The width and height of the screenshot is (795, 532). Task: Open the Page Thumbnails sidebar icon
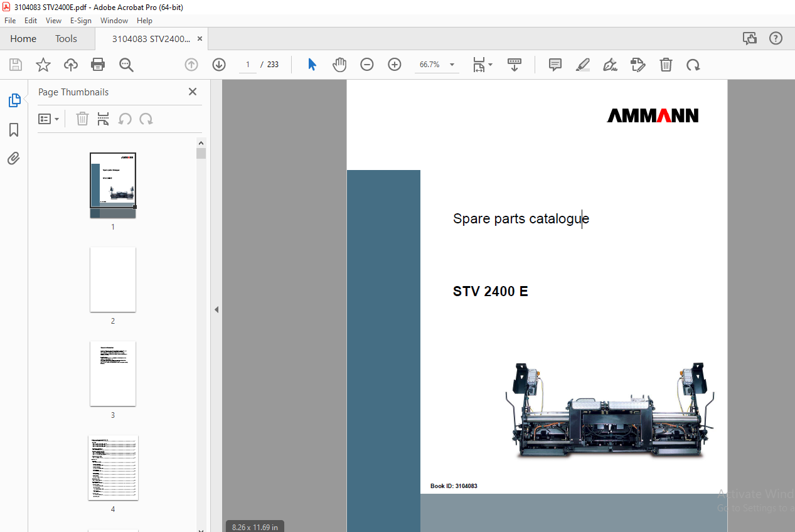point(14,100)
